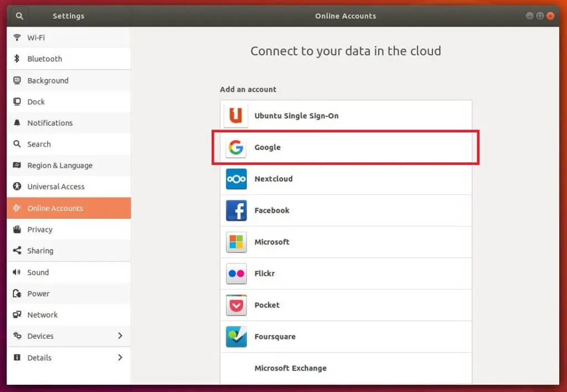This screenshot has width=567, height=392.
Task: Click the Sharing icon in sidebar
Action: pos(17,250)
